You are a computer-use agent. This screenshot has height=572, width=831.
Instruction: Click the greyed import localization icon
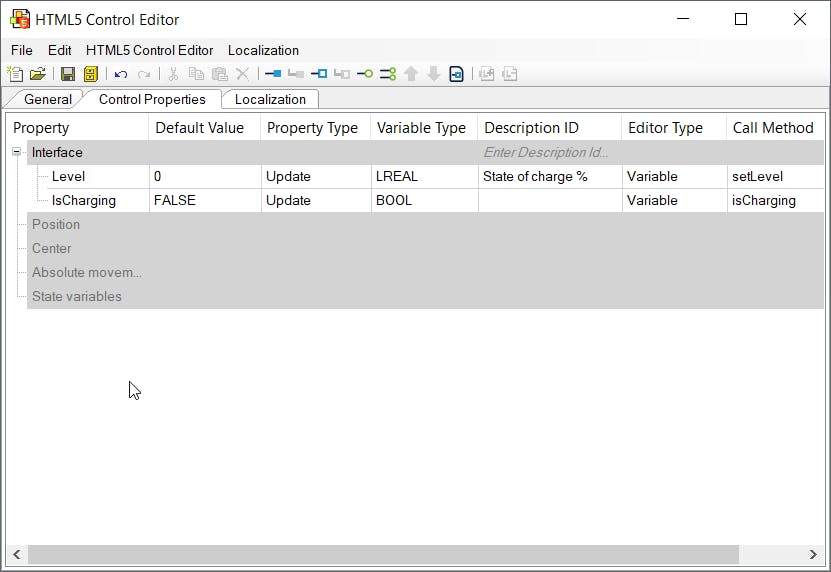pos(487,74)
